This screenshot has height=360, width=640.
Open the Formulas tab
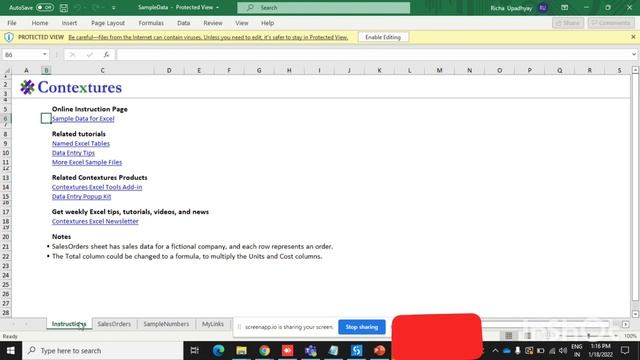(x=151, y=23)
